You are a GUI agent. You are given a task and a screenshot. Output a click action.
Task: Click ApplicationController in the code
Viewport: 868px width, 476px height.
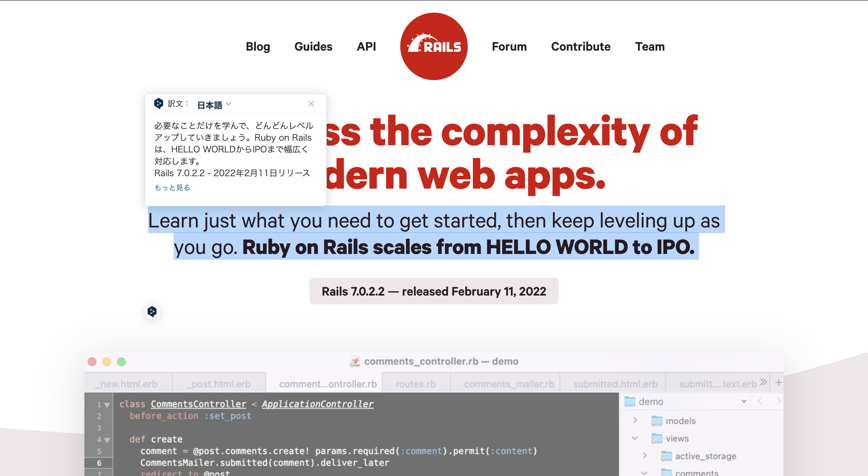coord(318,404)
